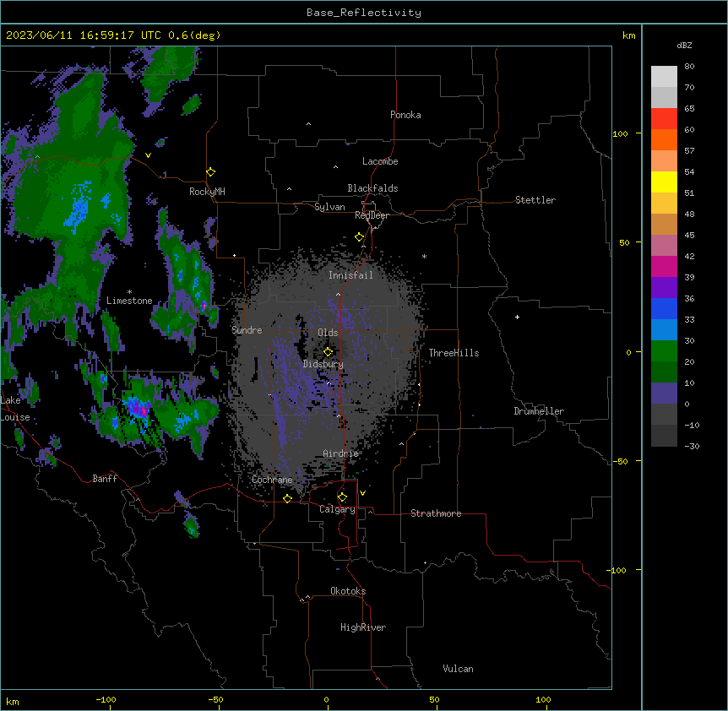Image resolution: width=728 pixels, height=711 pixels.
Task: Click the intense magenta storm cell north of Banff
Action: tap(139, 409)
